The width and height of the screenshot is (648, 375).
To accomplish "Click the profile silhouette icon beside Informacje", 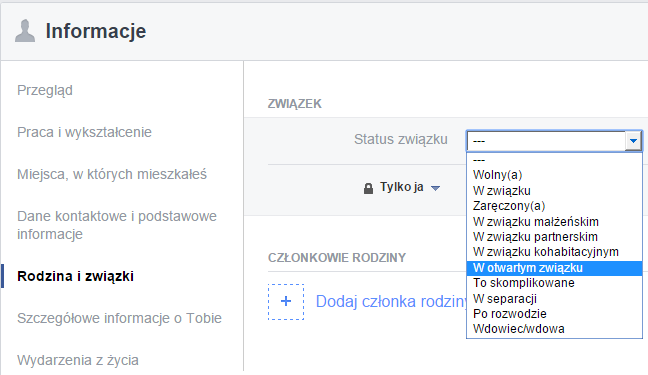I will (x=25, y=31).
